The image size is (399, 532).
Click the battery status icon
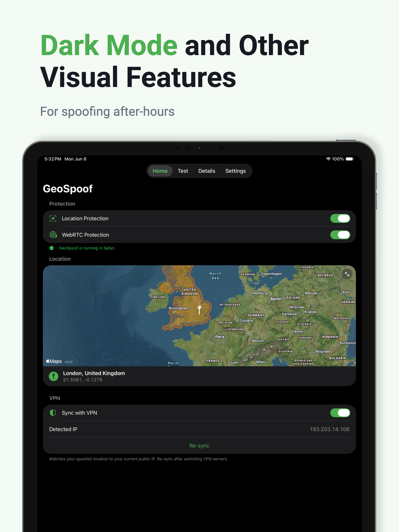pyautogui.click(x=350, y=159)
